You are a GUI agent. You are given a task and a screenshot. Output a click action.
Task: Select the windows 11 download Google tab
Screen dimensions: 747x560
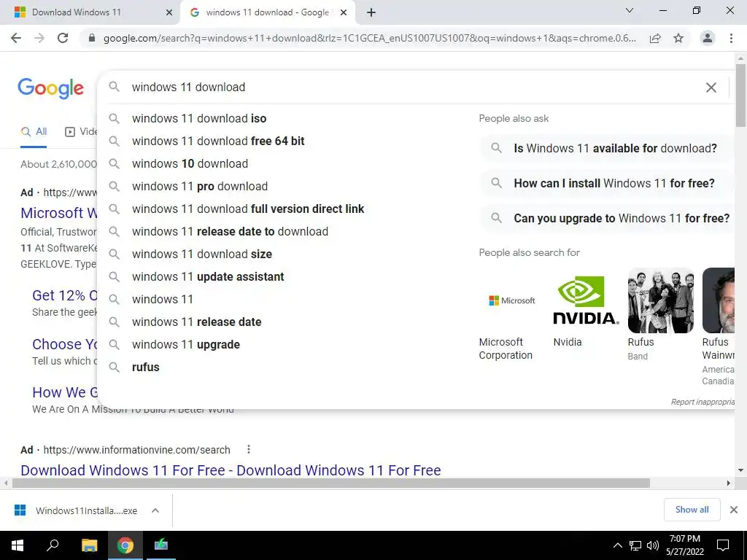pos(268,13)
